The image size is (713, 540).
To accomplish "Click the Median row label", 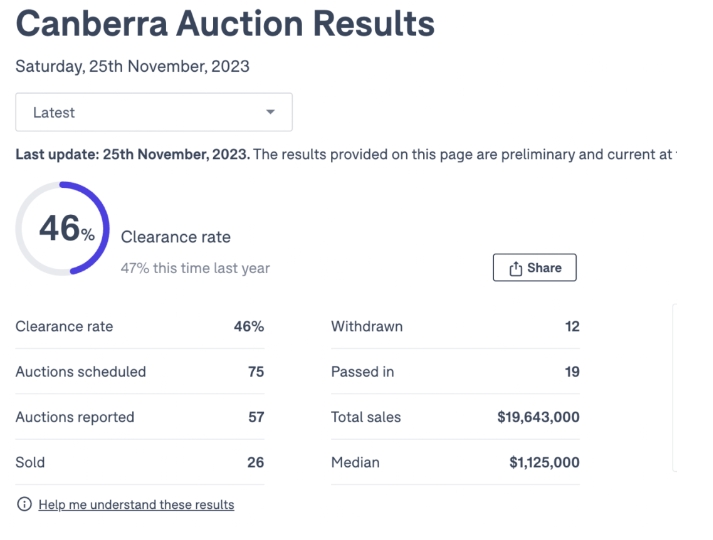I will point(355,463).
